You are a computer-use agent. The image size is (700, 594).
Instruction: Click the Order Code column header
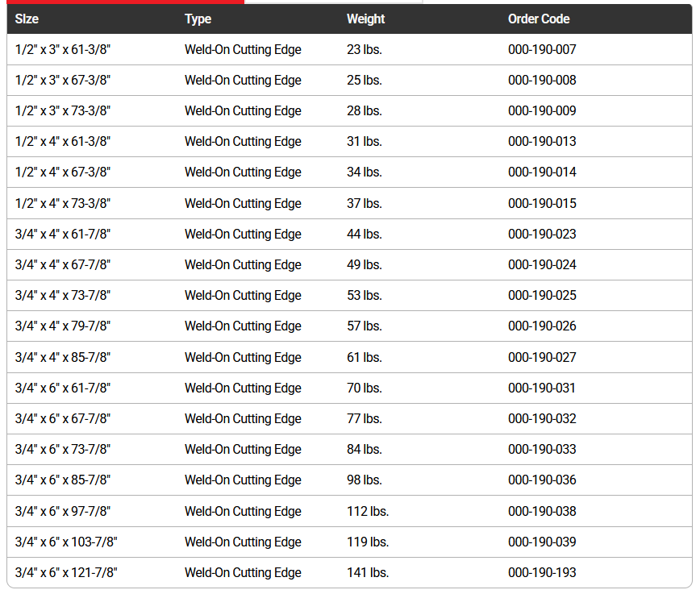click(539, 19)
